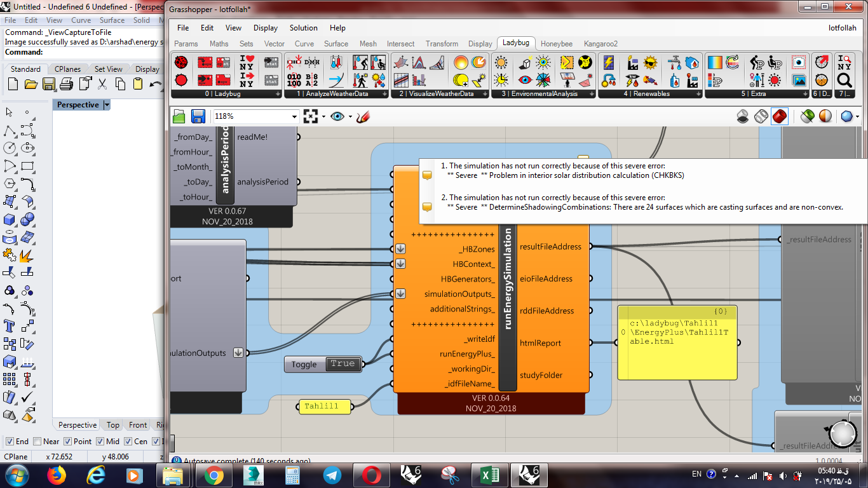Image resolution: width=868 pixels, height=488 pixels.
Task: Toggle the End osnap checkbox
Action: [x=10, y=442]
